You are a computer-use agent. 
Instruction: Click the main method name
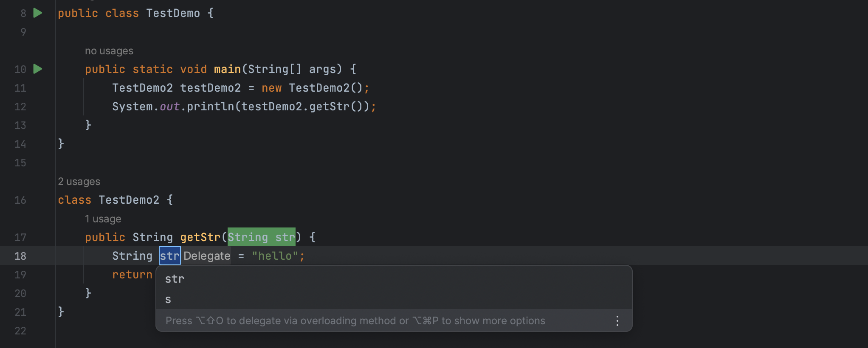227,69
